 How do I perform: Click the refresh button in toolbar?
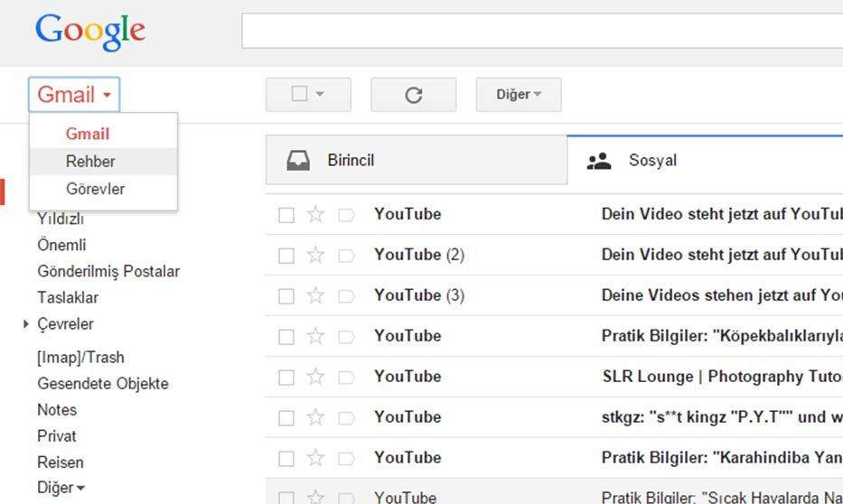click(x=414, y=95)
